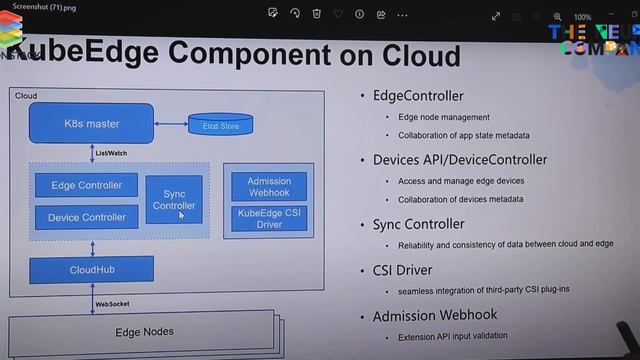Click Collaboration of app state metadata line
The width and height of the screenshot is (640, 360).
tap(464, 135)
